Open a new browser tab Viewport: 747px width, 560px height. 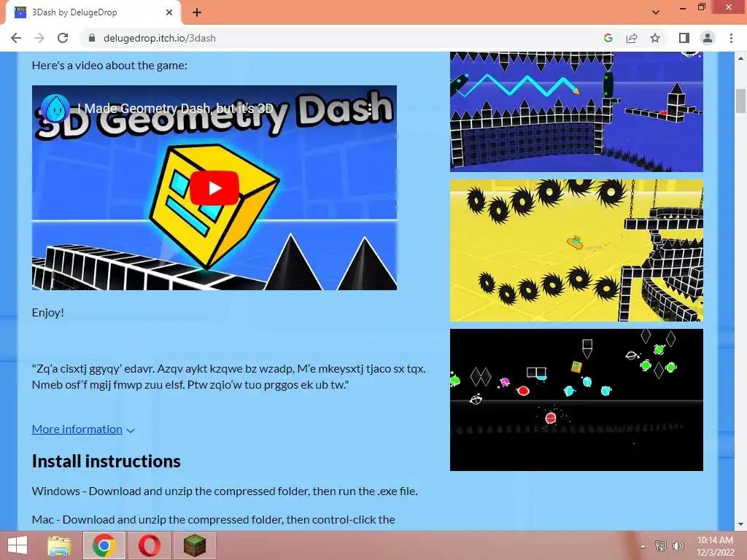coord(197,12)
